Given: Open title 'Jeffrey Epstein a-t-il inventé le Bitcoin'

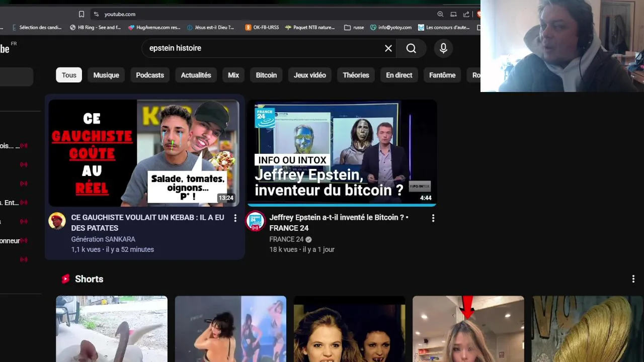Looking at the screenshot, I should click(x=339, y=223).
